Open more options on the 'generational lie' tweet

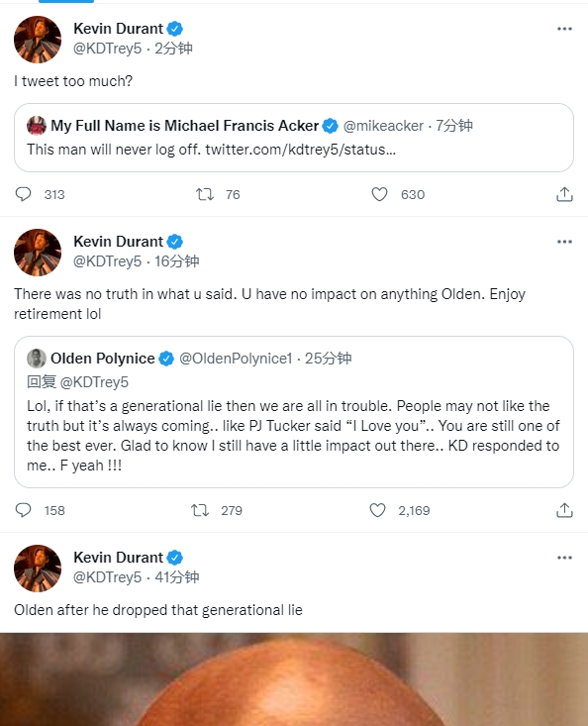[564, 558]
